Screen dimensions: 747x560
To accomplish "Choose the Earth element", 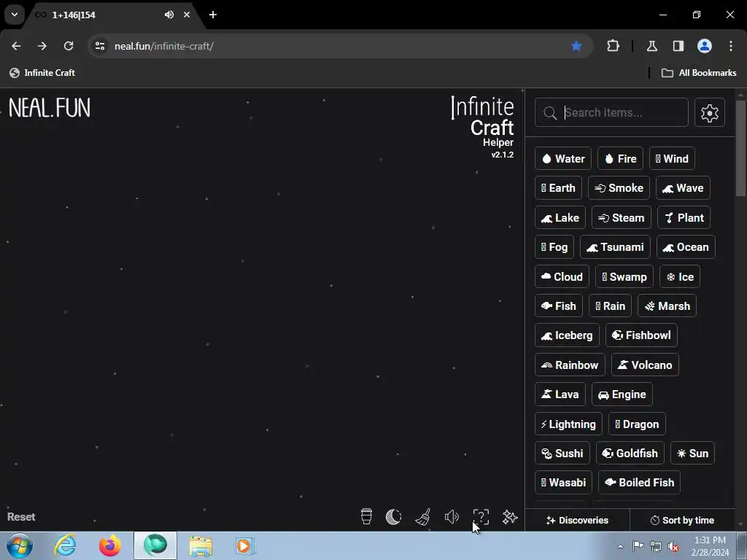I will pos(558,188).
